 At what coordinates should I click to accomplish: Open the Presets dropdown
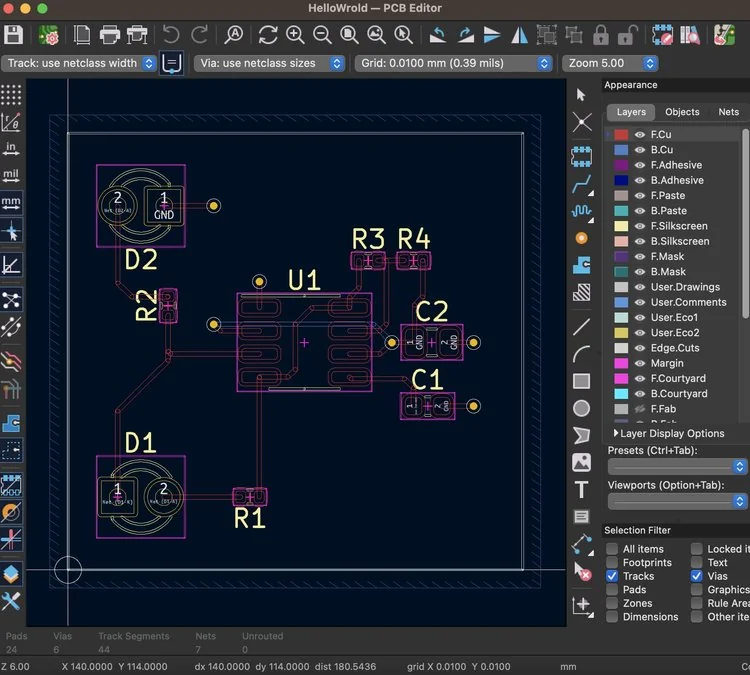(x=677, y=466)
